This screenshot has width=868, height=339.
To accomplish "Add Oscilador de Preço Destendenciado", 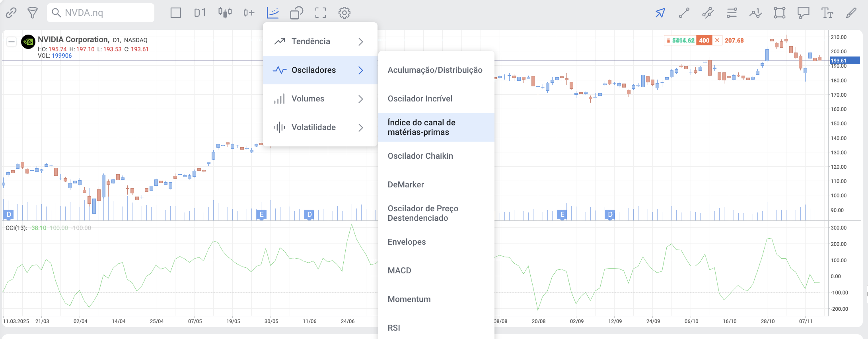I will click(x=436, y=213).
